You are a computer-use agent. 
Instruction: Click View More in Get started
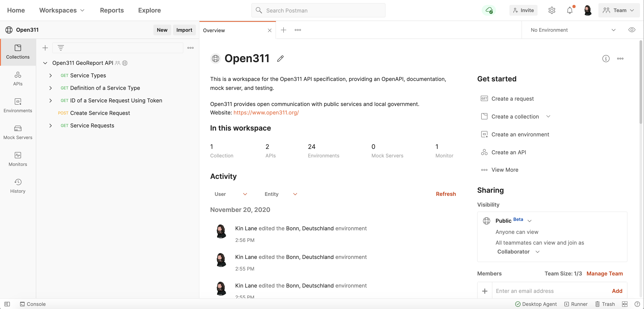pos(500,170)
